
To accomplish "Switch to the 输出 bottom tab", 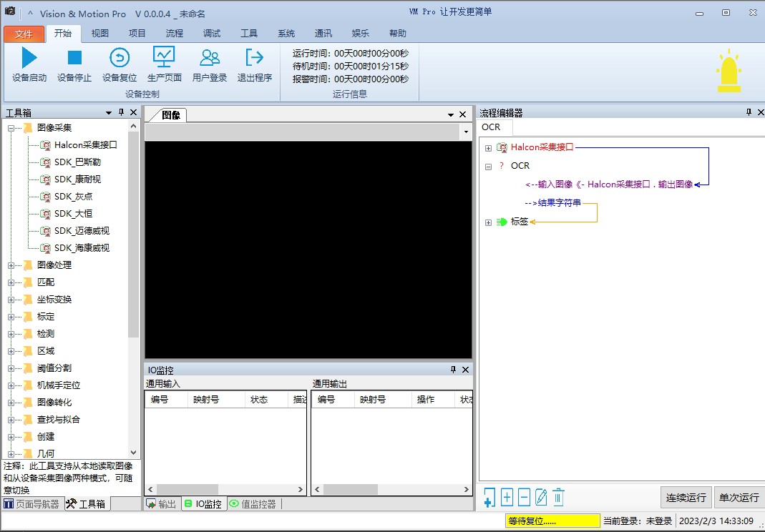I will pos(162,503).
